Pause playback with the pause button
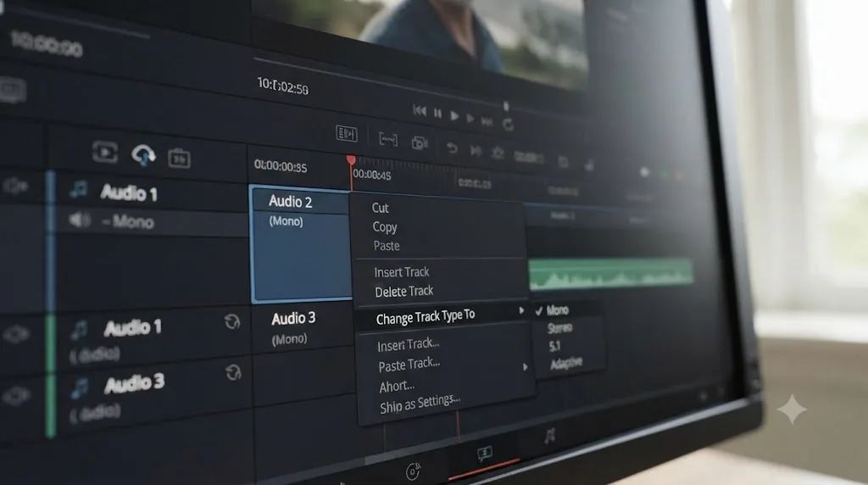The image size is (868, 485). coord(437,114)
